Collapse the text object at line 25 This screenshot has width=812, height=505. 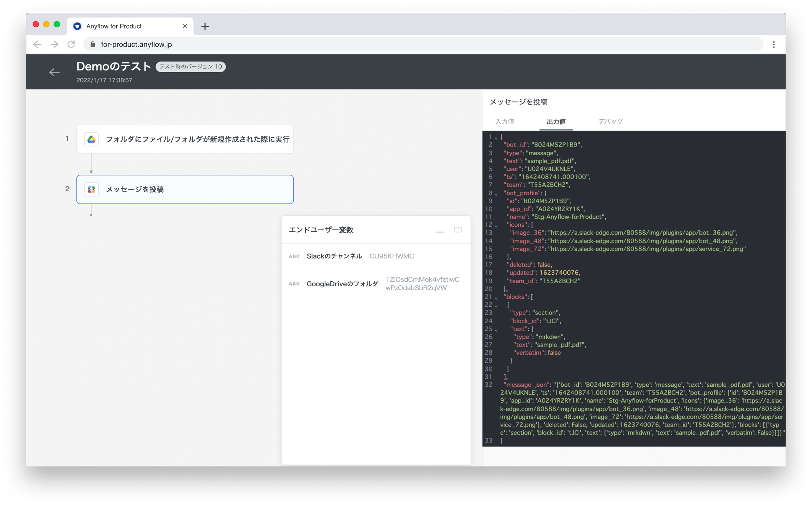coord(496,330)
